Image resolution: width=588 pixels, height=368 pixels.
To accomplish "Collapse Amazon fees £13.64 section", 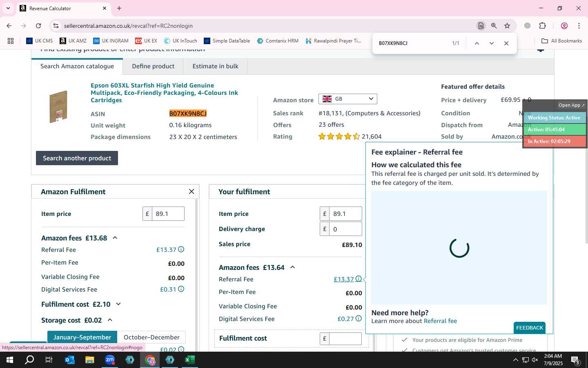I will pos(292,267).
